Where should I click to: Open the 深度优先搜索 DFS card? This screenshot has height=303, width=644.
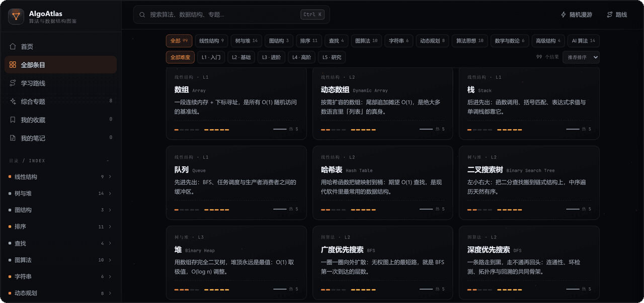pos(529,263)
